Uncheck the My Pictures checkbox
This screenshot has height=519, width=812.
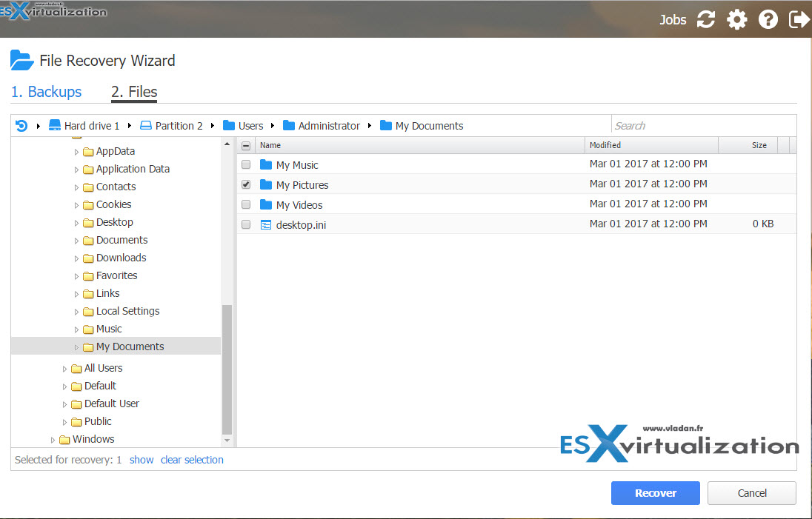coord(246,184)
